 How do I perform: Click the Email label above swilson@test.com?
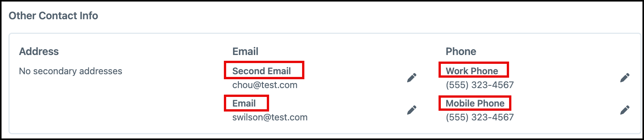pyautogui.click(x=244, y=103)
